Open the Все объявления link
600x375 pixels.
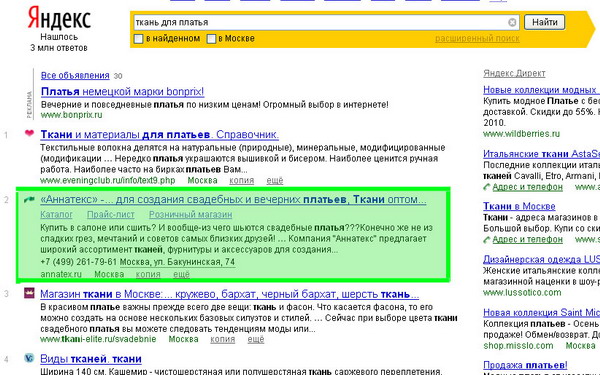coord(75,75)
